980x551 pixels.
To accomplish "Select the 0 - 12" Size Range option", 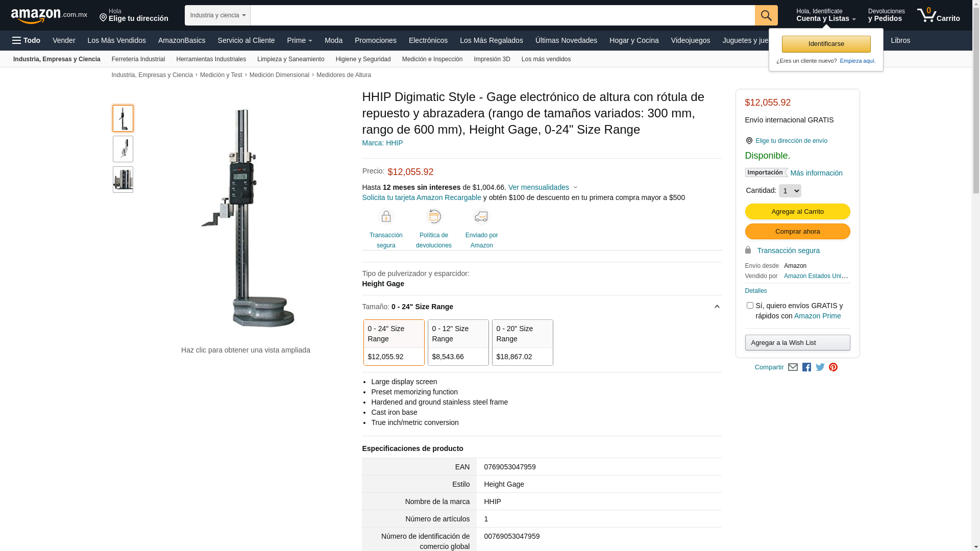I will [x=458, y=342].
